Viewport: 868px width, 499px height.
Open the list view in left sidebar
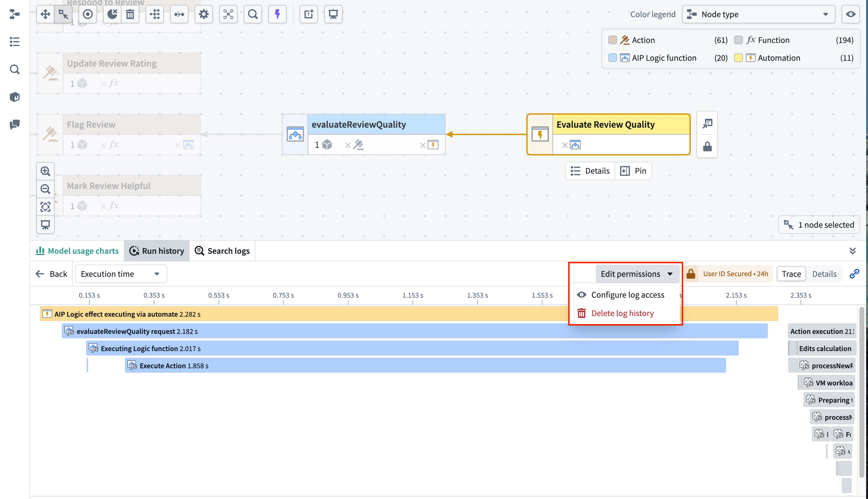[x=15, y=42]
